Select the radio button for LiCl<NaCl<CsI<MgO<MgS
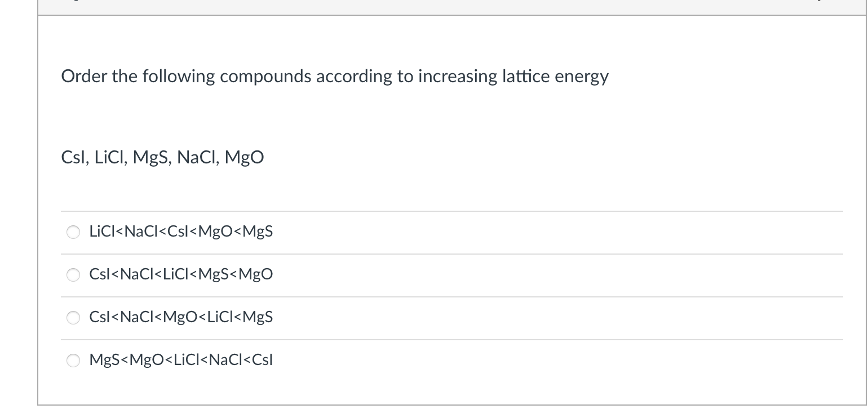Screen dimensions: 868x418 click(x=73, y=232)
